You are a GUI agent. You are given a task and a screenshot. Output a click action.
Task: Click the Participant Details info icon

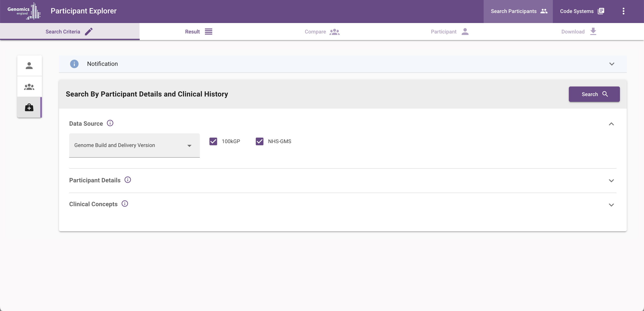[128, 180]
